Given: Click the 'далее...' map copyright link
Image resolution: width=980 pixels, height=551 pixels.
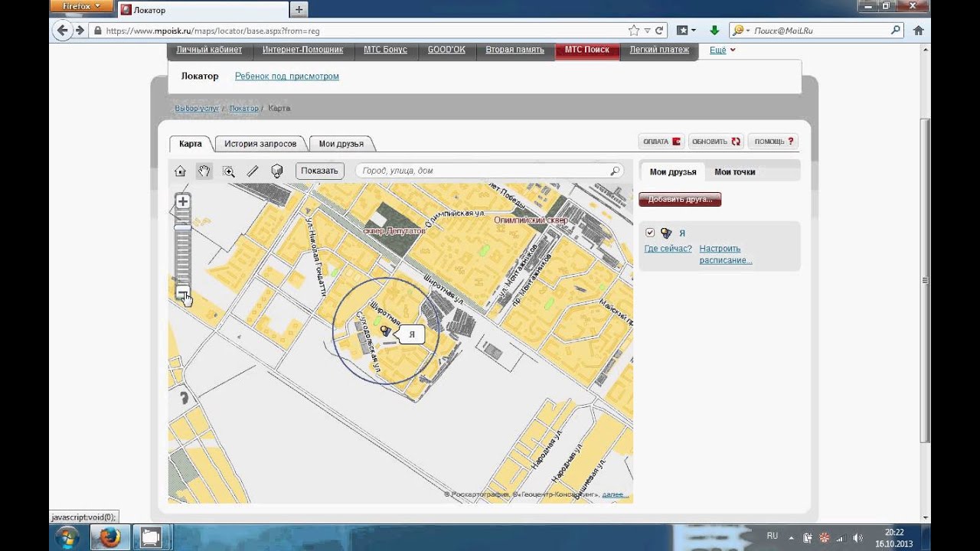Looking at the screenshot, I should click(616, 494).
